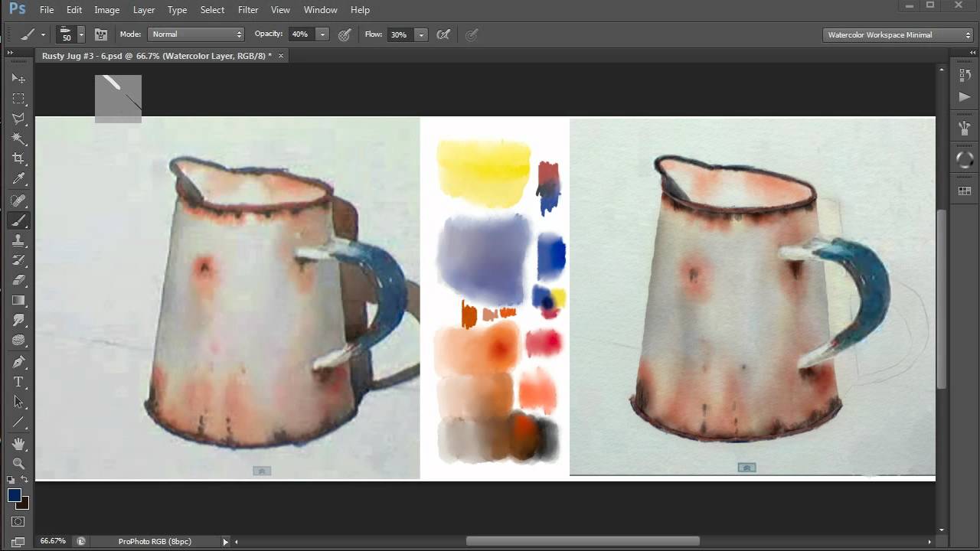Image resolution: width=980 pixels, height=551 pixels.
Task: Select the Smudge tool
Action: coord(18,321)
